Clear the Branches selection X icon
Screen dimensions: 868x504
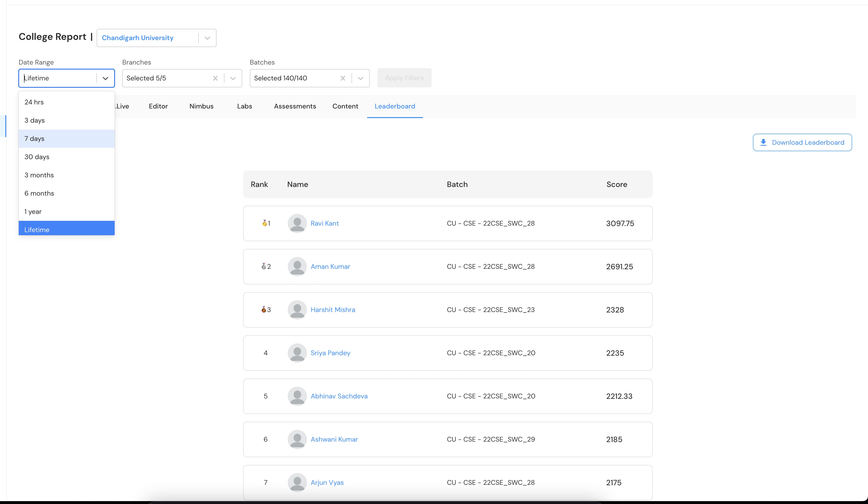coord(215,78)
